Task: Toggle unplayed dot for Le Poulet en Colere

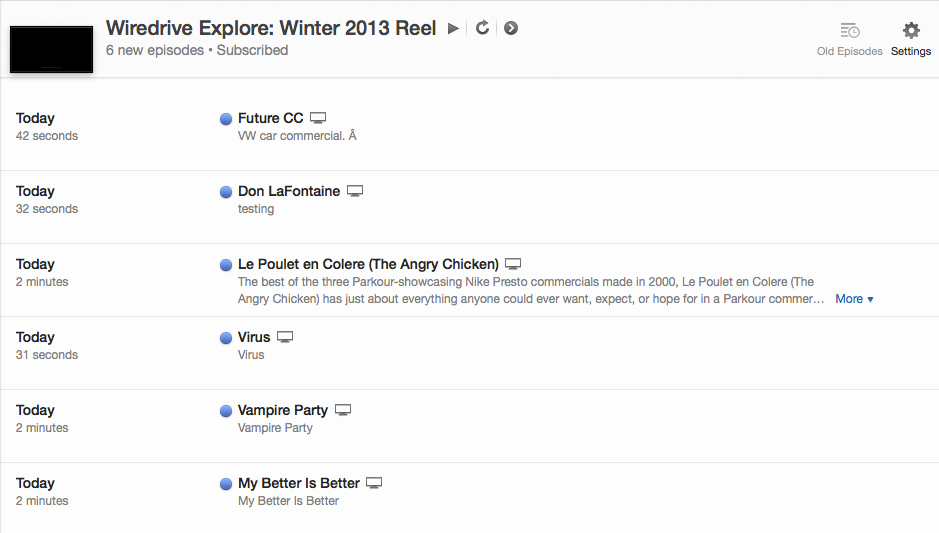Action: coord(226,265)
